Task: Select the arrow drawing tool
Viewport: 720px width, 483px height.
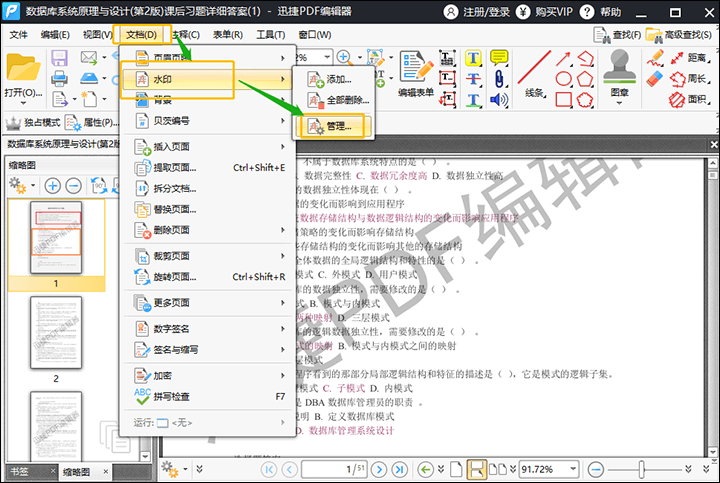Action: coord(563,58)
